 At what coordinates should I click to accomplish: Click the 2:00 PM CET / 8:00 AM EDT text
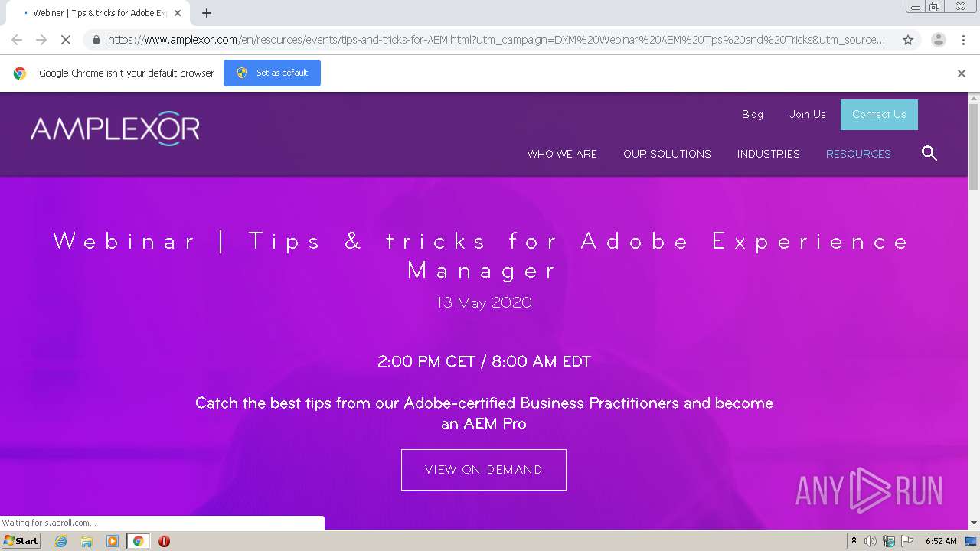(484, 362)
